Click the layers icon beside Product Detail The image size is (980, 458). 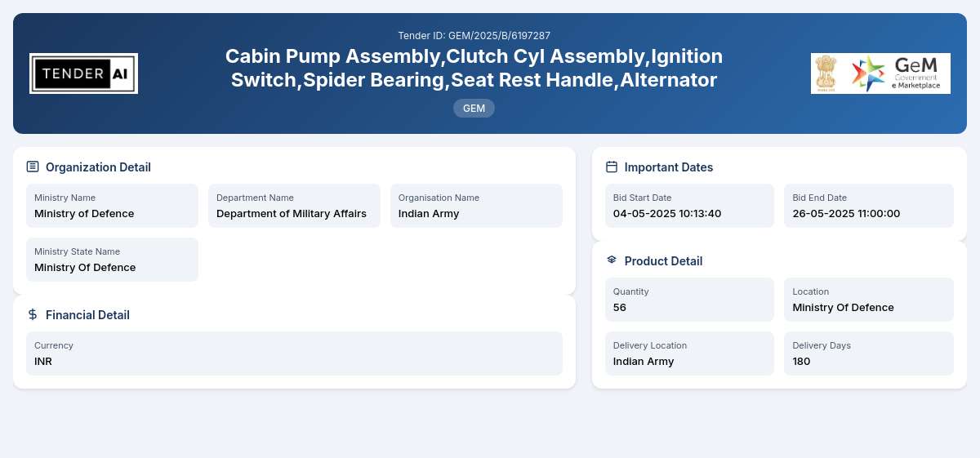(x=612, y=260)
